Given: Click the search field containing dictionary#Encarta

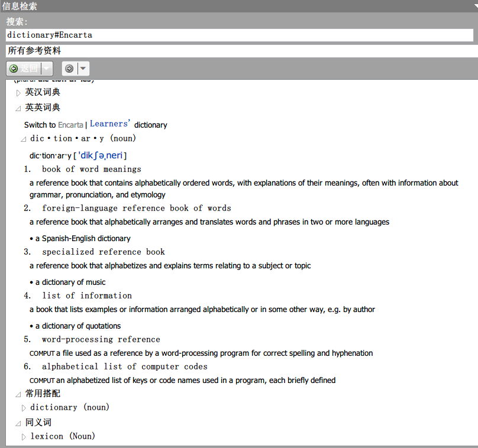Looking at the screenshot, I should pyautogui.click(x=240, y=35).
